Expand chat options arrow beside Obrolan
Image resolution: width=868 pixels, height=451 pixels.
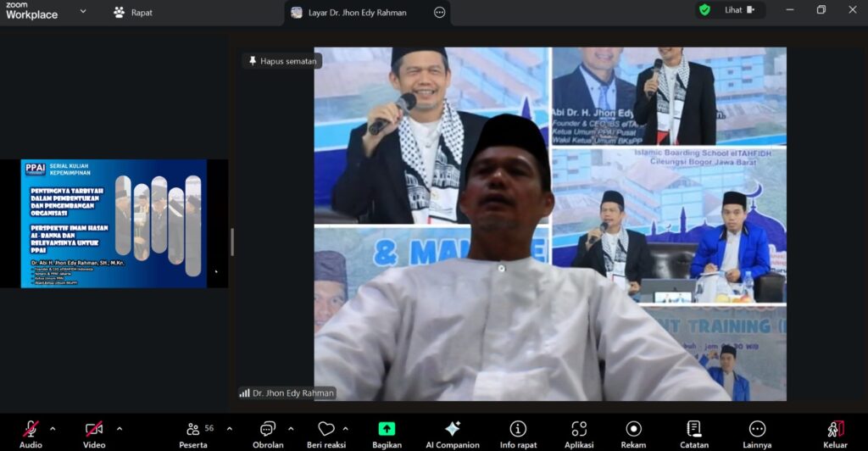coord(291,428)
